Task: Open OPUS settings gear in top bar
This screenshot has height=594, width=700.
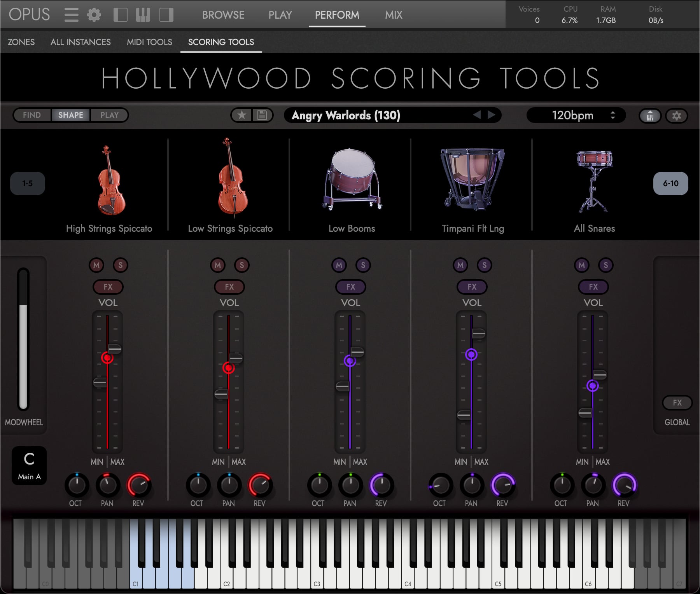Action: 94,15
